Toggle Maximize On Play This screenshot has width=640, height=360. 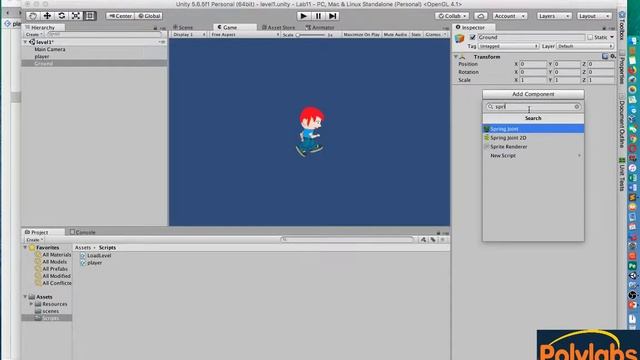361,35
